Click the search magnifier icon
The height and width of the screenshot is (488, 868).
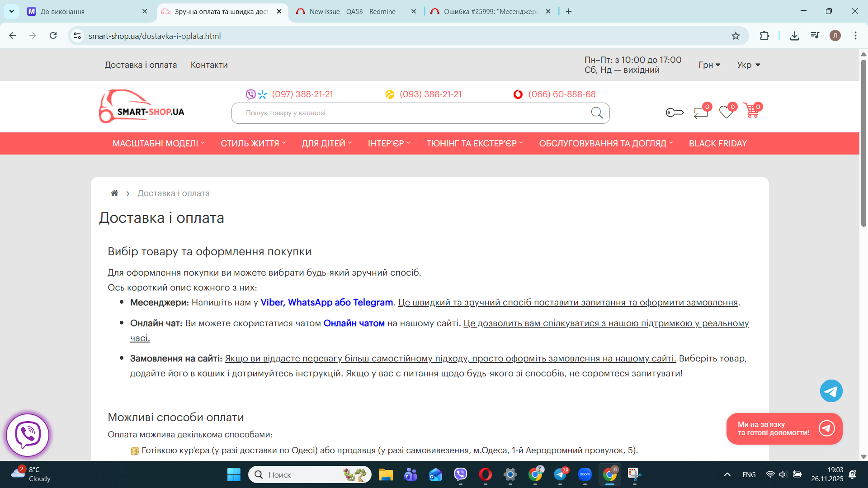coord(597,113)
